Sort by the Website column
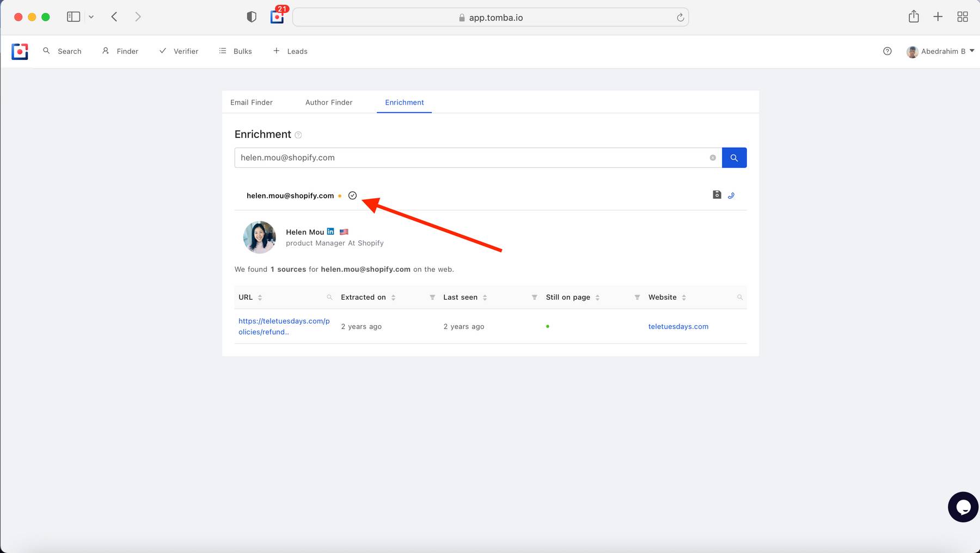This screenshot has height=553, width=980. [684, 297]
